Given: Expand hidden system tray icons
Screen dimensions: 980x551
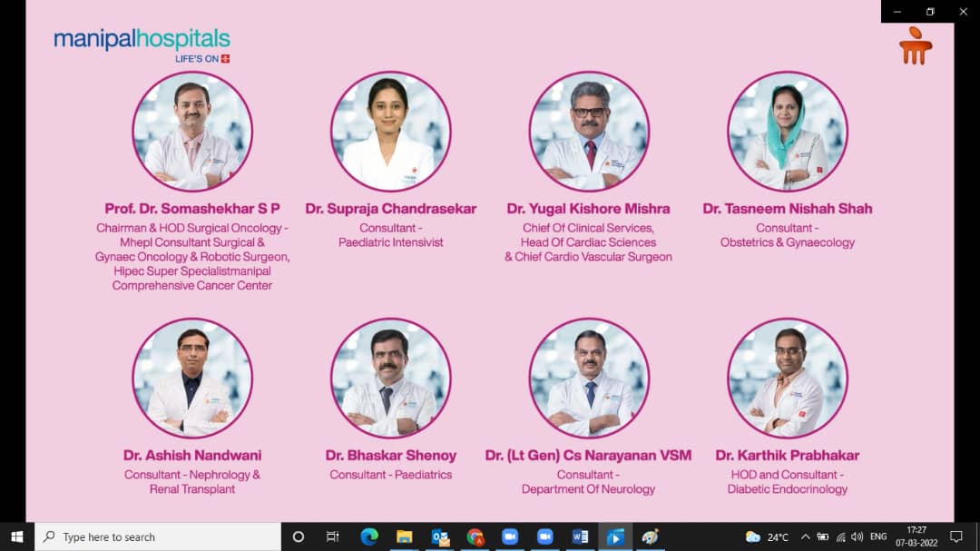Looking at the screenshot, I should 806,536.
